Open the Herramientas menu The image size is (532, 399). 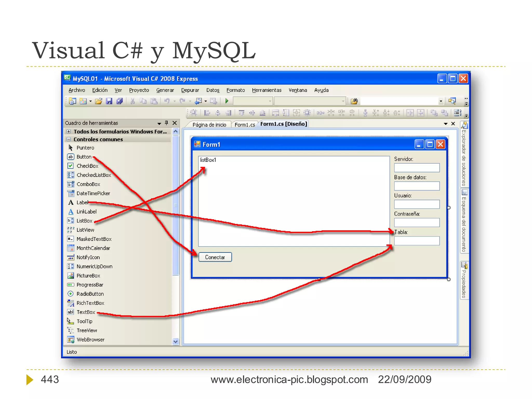tap(267, 90)
